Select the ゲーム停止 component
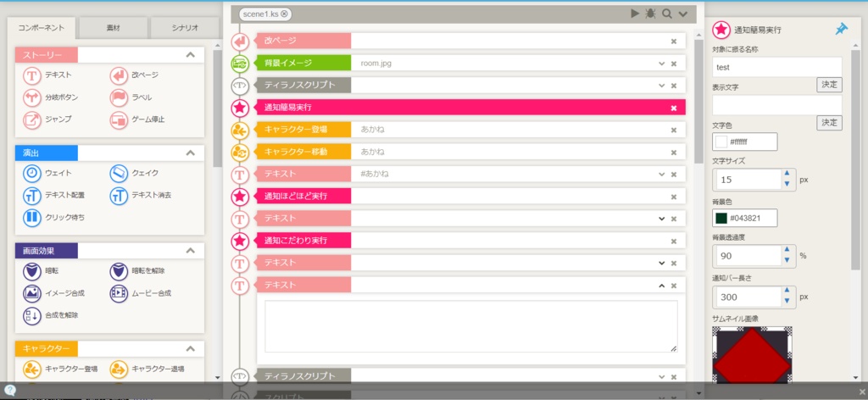This screenshot has height=400, width=868. click(x=137, y=119)
